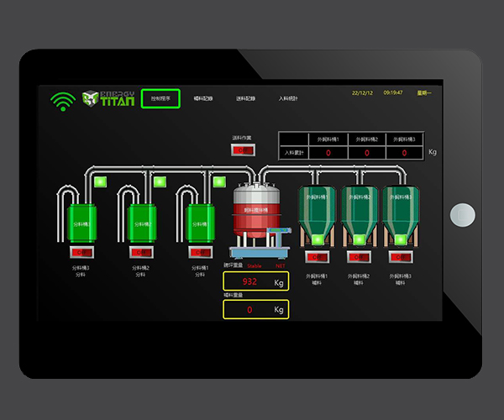Toggle the OFF switch under 分料桶3
This screenshot has width=504, height=420.
[x=82, y=252]
